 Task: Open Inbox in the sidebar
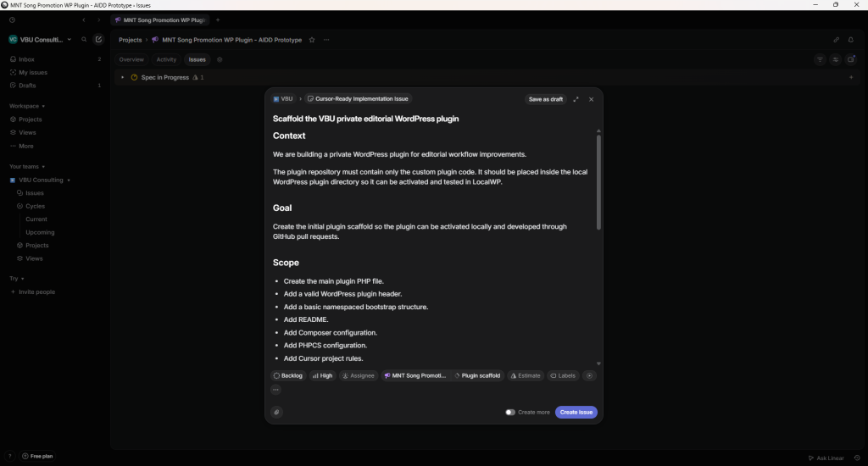(x=55, y=59)
